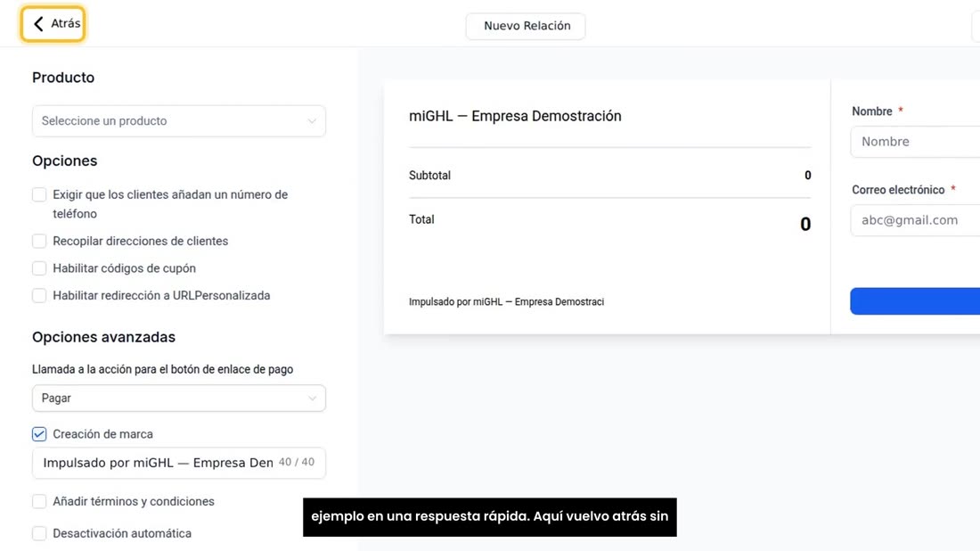This screenshot has width=980, height=551.
Task: Enable Desactivación automática checkbox
Action: [x=39, y=533]
